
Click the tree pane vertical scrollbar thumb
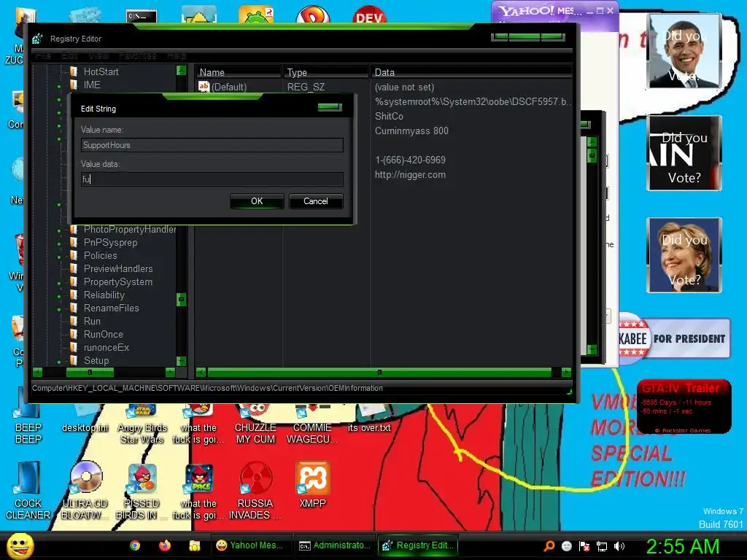(x=181, y=300)
